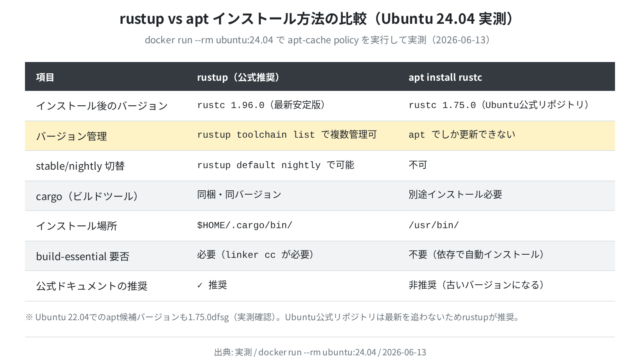Screen dimensions: 640x360
Task: Click the source line '出典: 実測 / docker run --rm ubuntu:24.04'
Action: point(320,352)
